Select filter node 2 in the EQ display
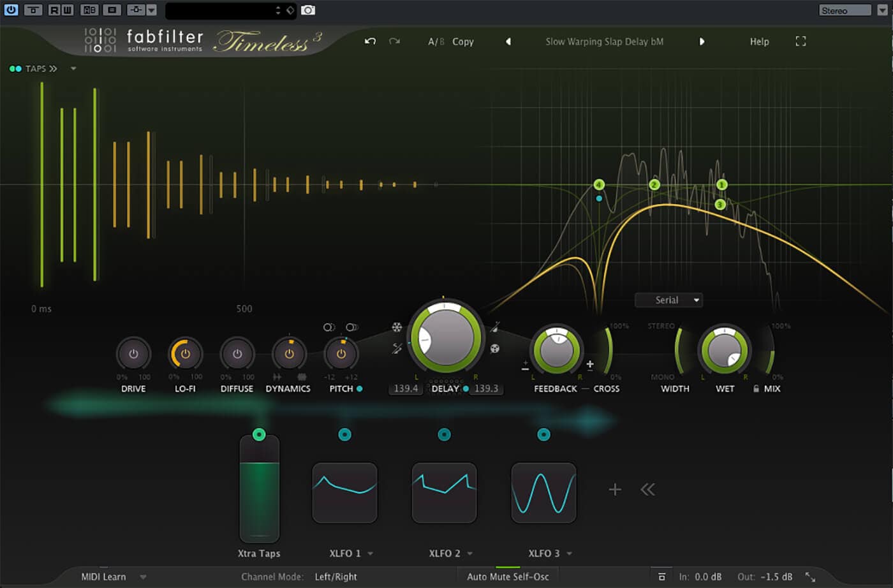 pyautogui.click(x=654, y=185)
